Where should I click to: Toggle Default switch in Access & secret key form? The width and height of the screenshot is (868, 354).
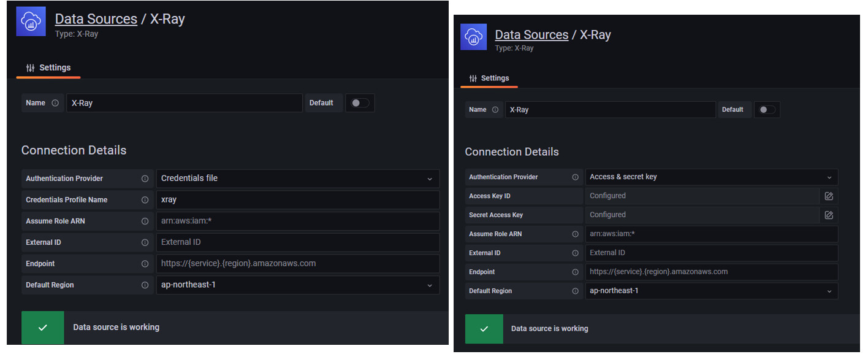tap(767, 110)
